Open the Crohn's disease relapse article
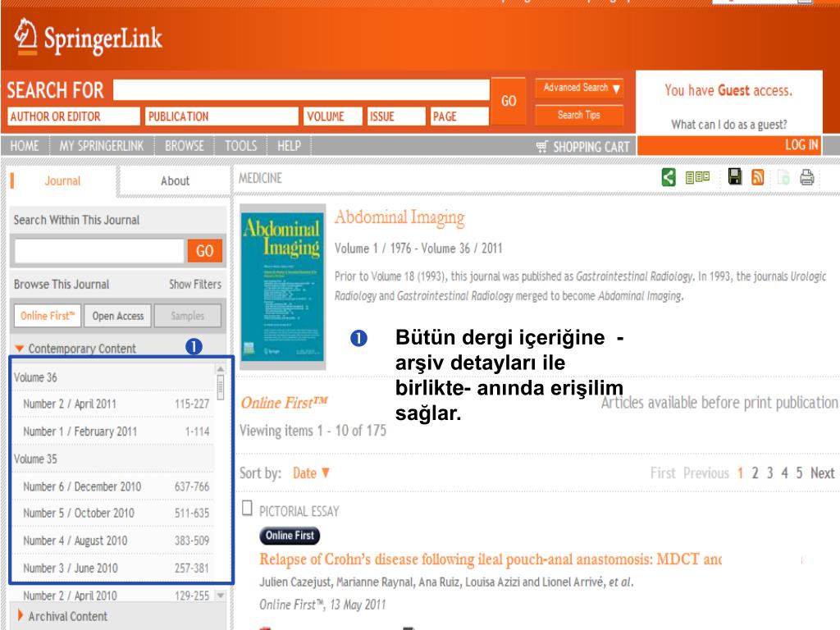The width and height of the screenshot is (840, 630). (491, 559)
